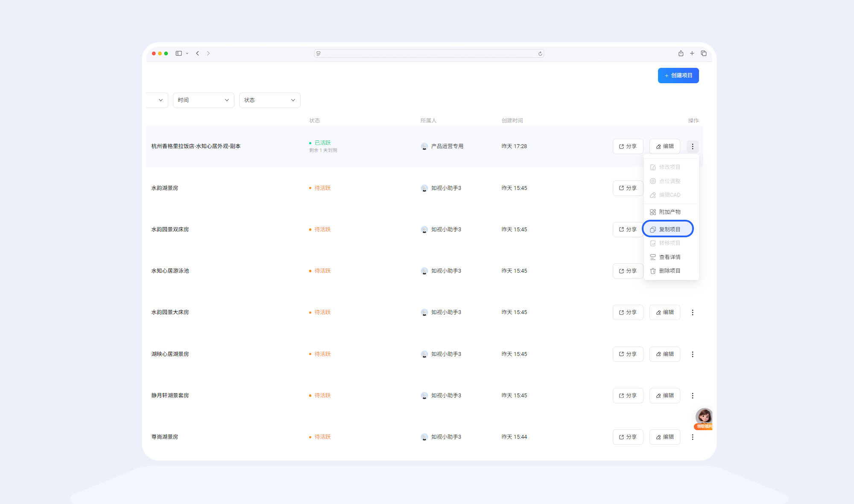This screenshot has width=854, height=504.
Task: Click the browser address bar field
Action: [428, 54]
